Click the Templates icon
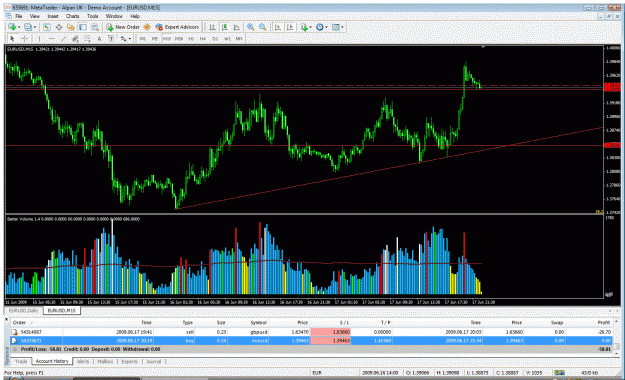 [x=336, y=27]
